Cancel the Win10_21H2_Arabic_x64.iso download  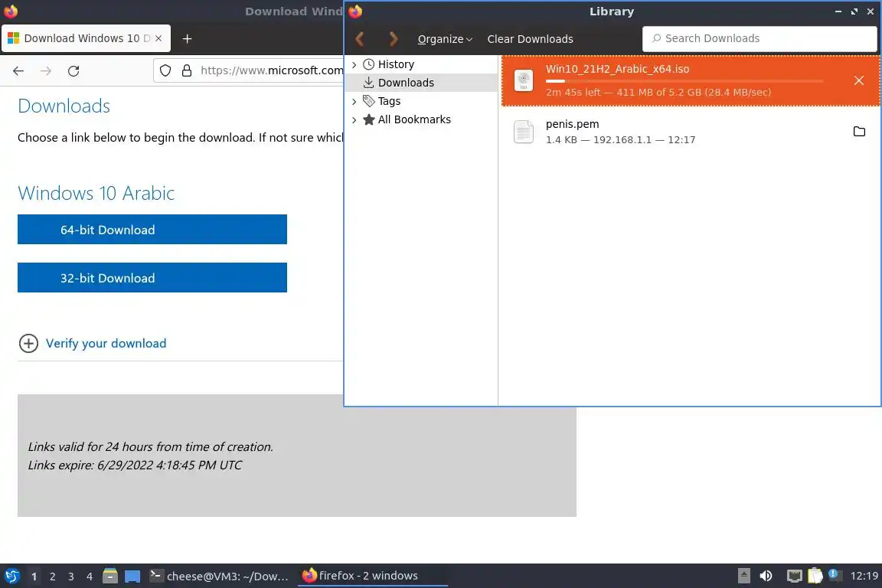[858, 80]
